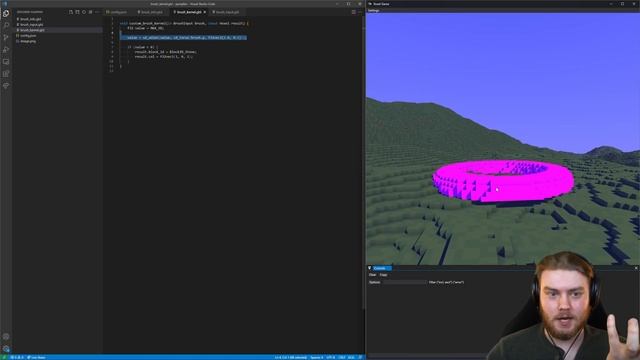Open the Run and Debug view
640x360 pixels.
point(6,50)
